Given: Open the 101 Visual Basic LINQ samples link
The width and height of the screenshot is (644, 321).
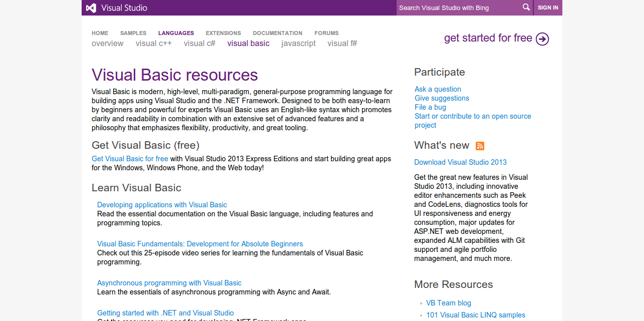Looking at the screenshot, I should pos(476,315).
